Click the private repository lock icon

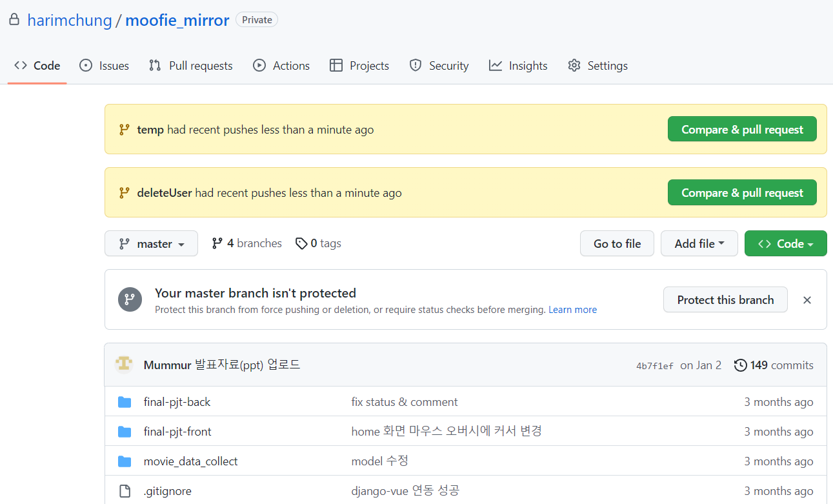click(x=14, y=20)
